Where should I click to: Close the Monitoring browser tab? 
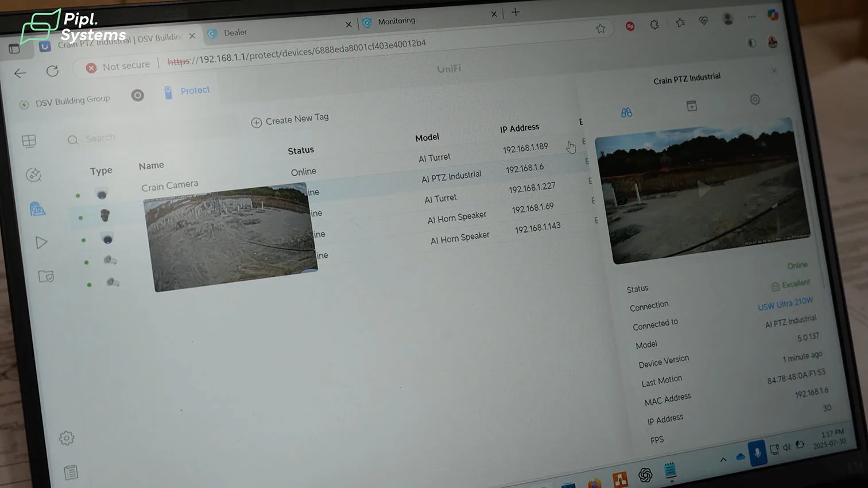coord(494,14)
